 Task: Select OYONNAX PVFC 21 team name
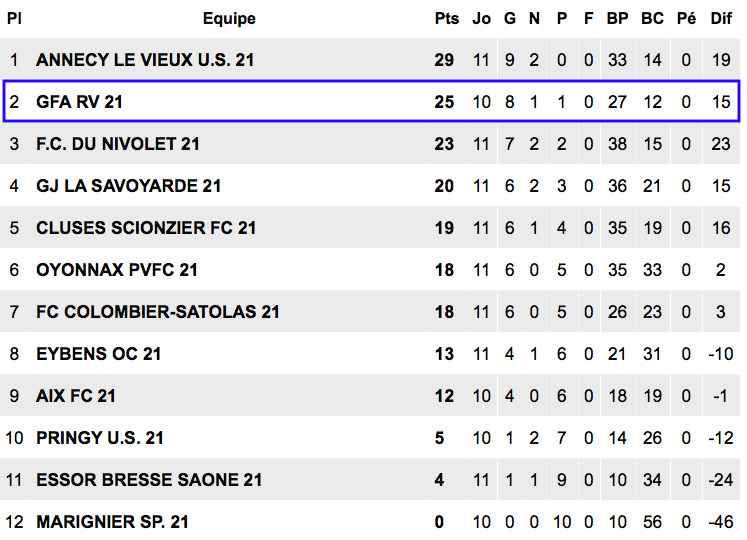click(x=117, y=270)
